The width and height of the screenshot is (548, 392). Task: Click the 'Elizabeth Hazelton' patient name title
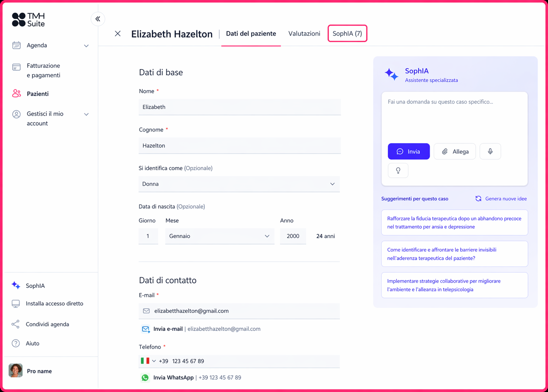pyautogui.click(x=172, y=34)
